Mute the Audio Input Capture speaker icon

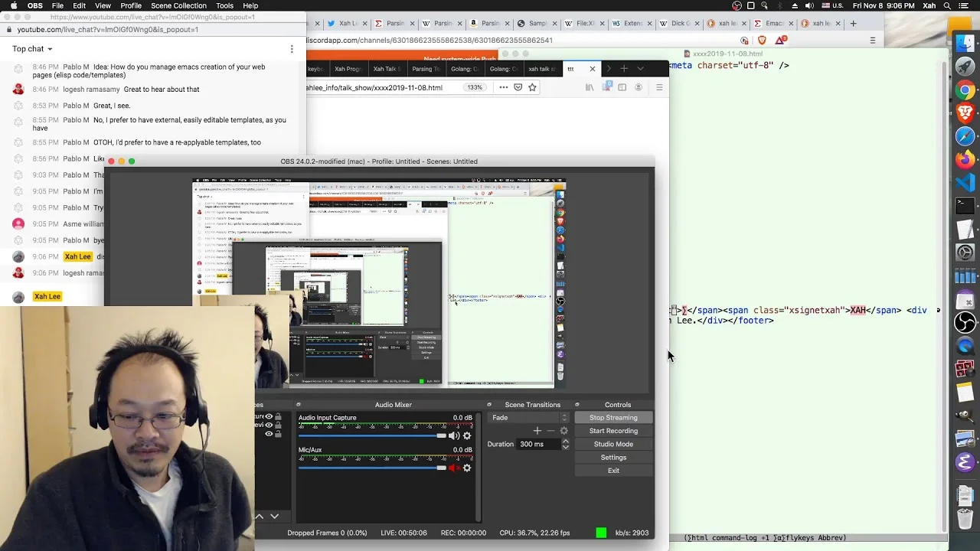point(453,435)
